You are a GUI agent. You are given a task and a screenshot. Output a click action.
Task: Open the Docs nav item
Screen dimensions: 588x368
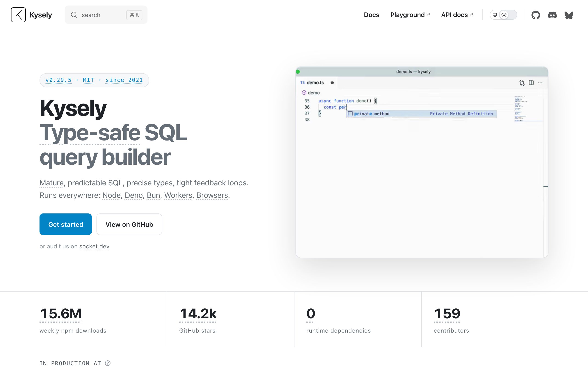[x=371, y=15]
